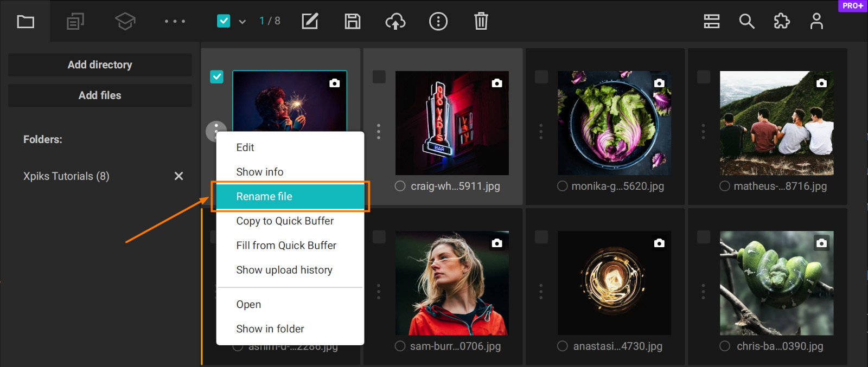Open the edit pencil icon in toolbar

click(x=310, y=22)
